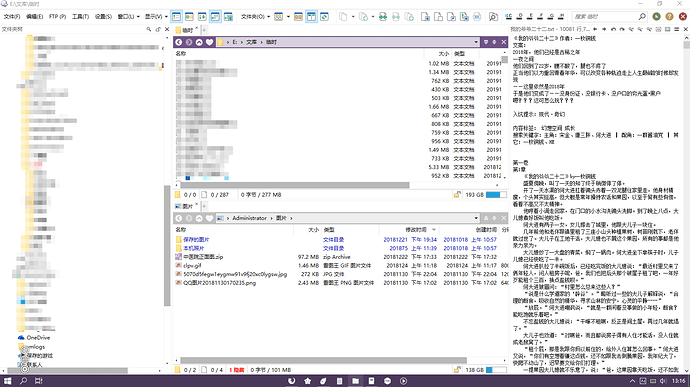Open Windows Start menu
690x387 pixels.
coord(7,381)
